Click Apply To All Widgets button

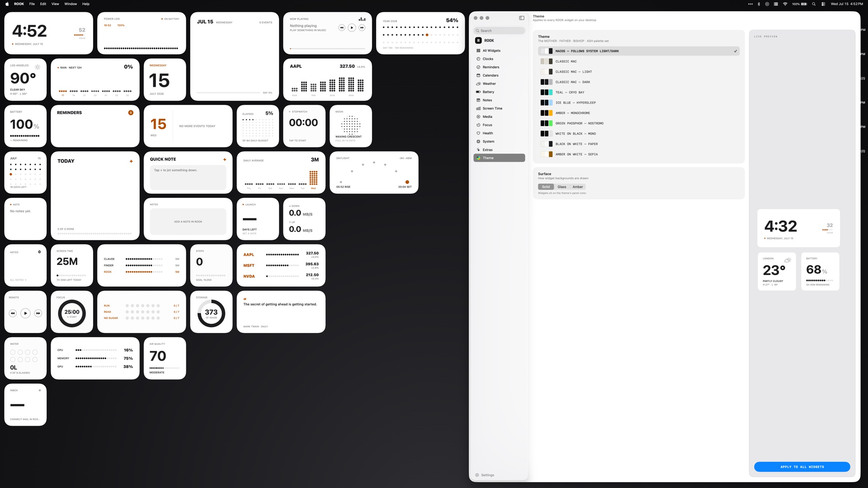pos(802,467)
